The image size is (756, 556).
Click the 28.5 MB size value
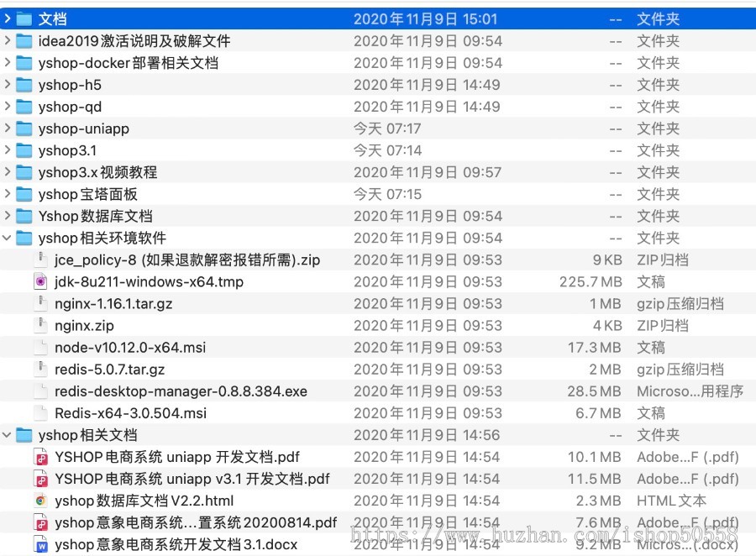pyautogui.click(x=594, y=391)
